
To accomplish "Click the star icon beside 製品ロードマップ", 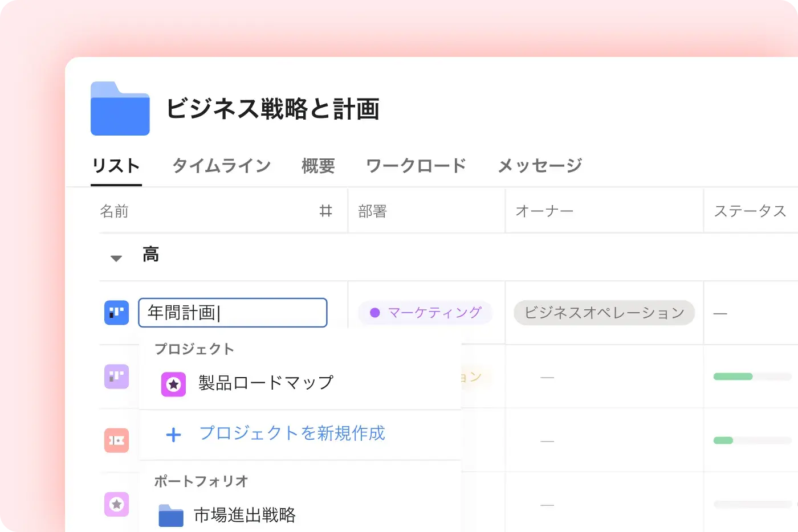I will [x=173, y=384].
